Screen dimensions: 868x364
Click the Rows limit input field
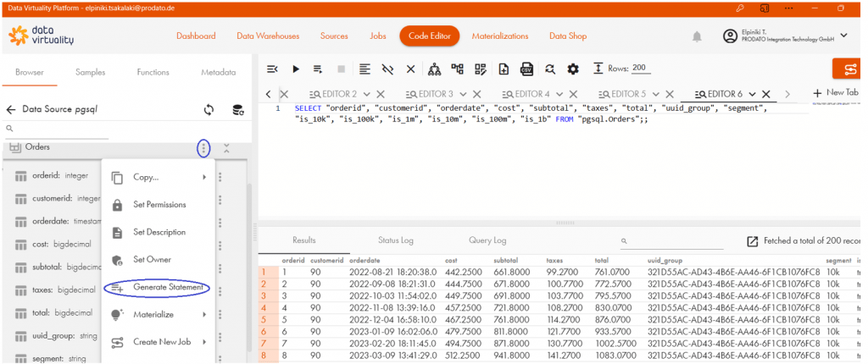640,69
